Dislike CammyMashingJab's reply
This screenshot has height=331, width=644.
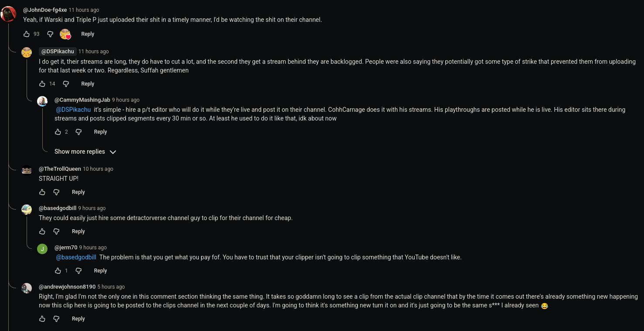coord(78,132)
